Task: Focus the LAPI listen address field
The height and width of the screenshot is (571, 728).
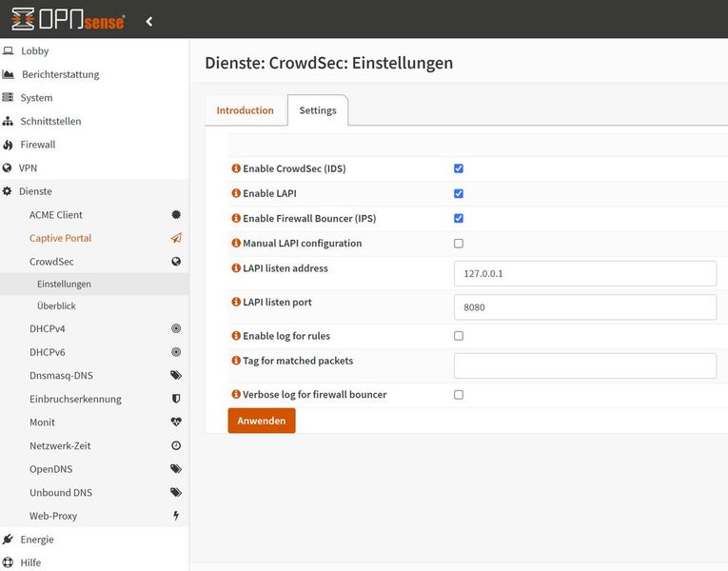Action: pyautogui.click(x=585, y=273)
